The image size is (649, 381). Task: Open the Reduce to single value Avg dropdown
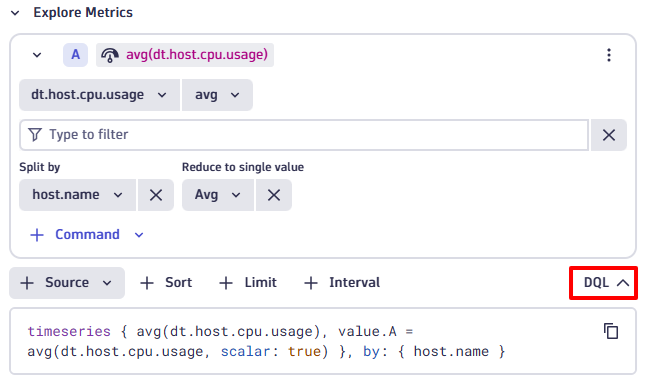(218, 195)
